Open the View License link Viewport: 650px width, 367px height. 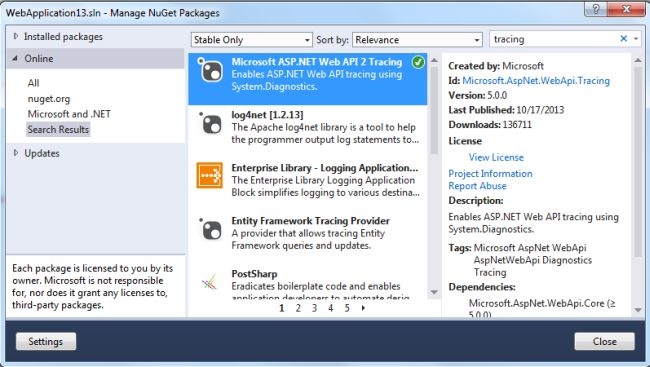point(496,157)
